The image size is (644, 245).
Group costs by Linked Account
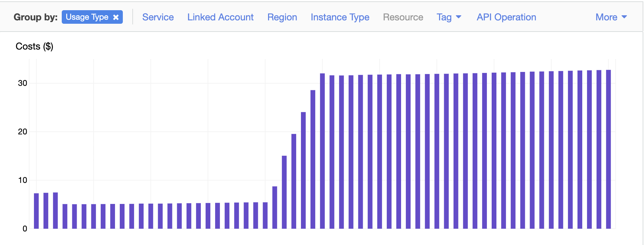tap(221, 17)
